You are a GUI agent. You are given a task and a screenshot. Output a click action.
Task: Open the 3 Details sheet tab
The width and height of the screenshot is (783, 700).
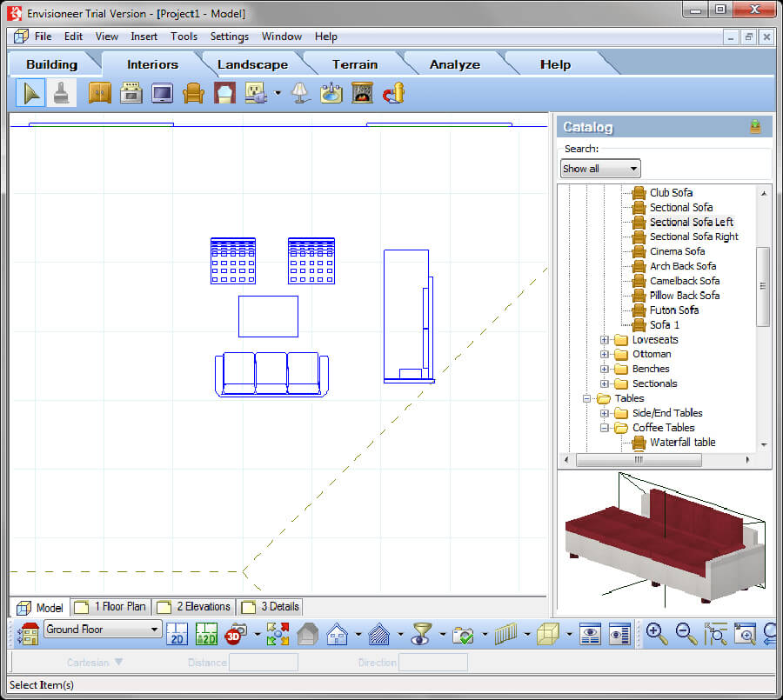tap(271, 607)
